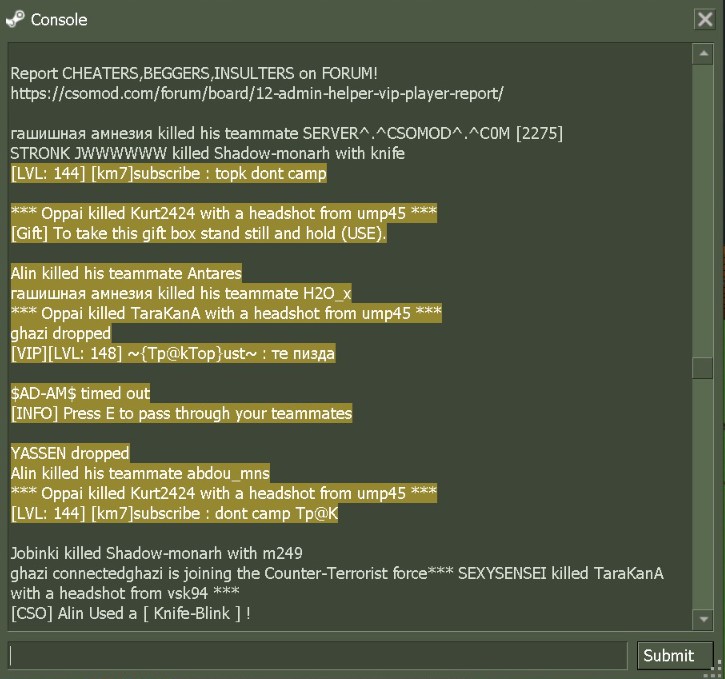Screen dimensions: 725x679
Task: Click the Console title text
Action: click(59, 19)
